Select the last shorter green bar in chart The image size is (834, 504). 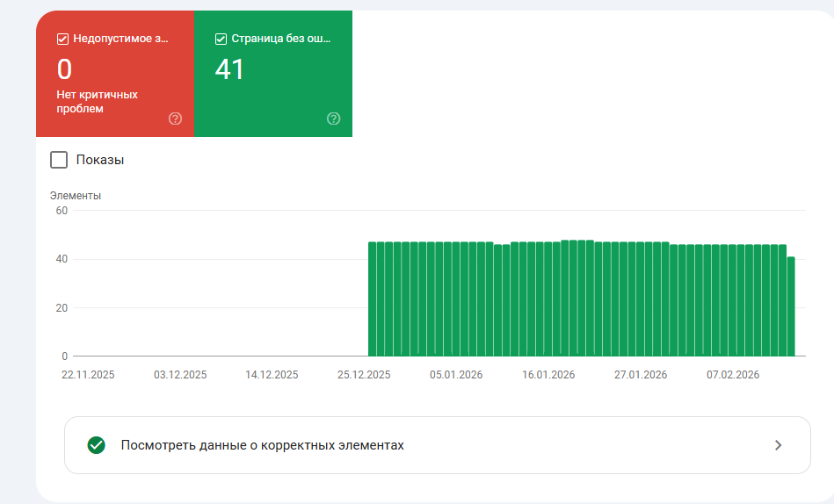pyautogui.click(x=791, y=306)
